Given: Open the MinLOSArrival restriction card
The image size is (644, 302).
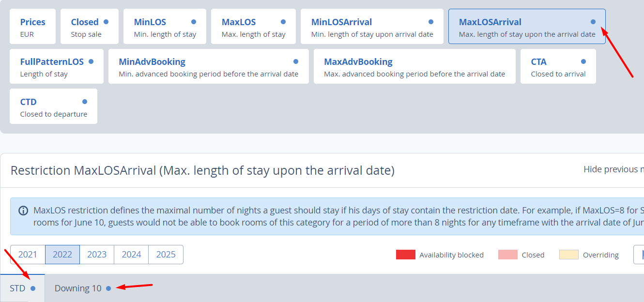Looking at the screenshot, I should 372,26.
